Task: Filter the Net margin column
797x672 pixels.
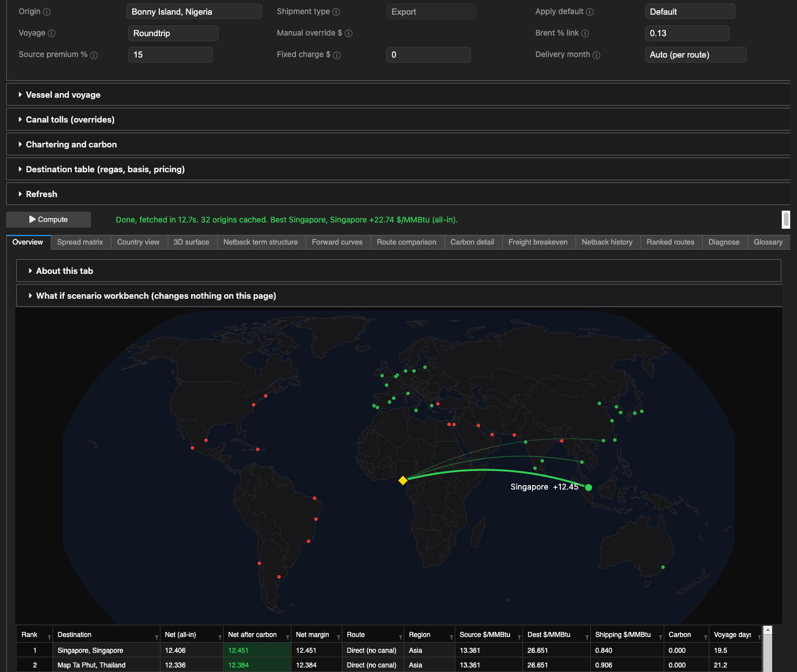Action: coord(338,638)
